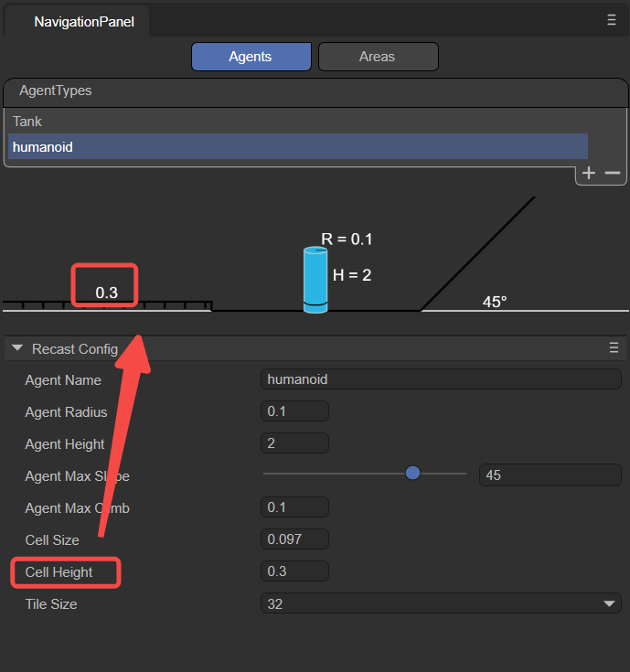This screenshot has height=672, width=630.
Task: Switch to the Agents tab
Action: [251, 57]
